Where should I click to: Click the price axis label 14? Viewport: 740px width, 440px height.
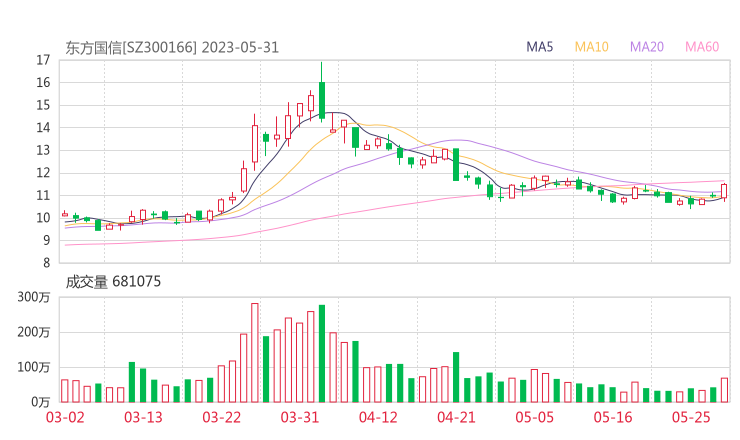pyautogui.click(x=43, y=127)
